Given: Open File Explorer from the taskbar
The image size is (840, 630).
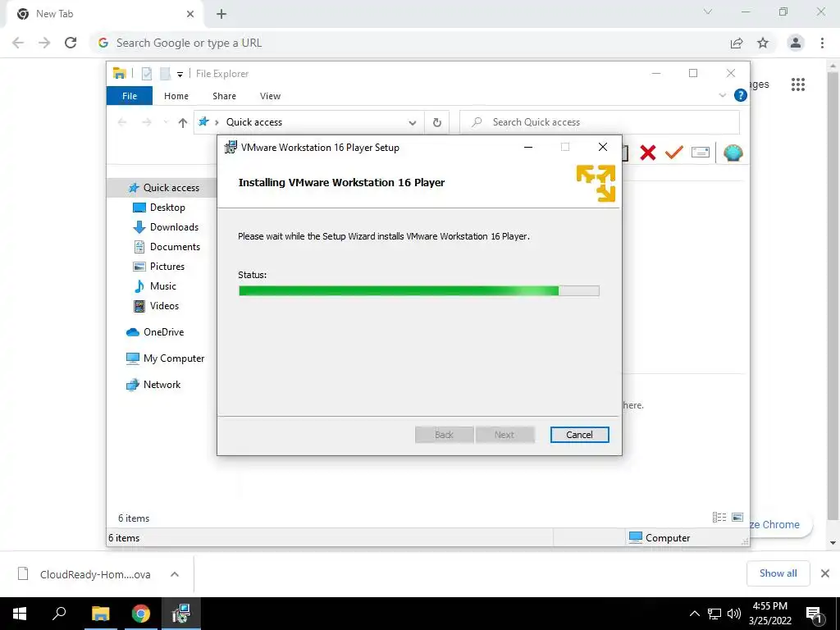Looking at the screenshot, I should pyautogui.click(x=100, y=614).
